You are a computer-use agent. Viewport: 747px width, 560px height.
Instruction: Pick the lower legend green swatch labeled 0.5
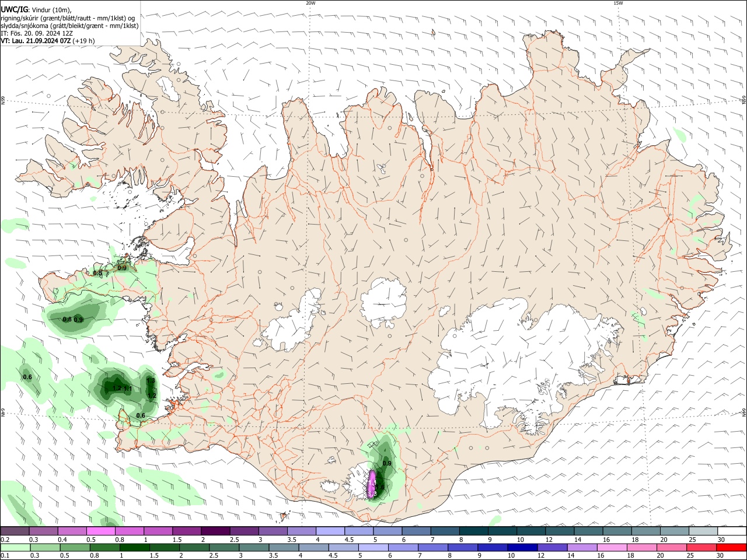[75, 547]
